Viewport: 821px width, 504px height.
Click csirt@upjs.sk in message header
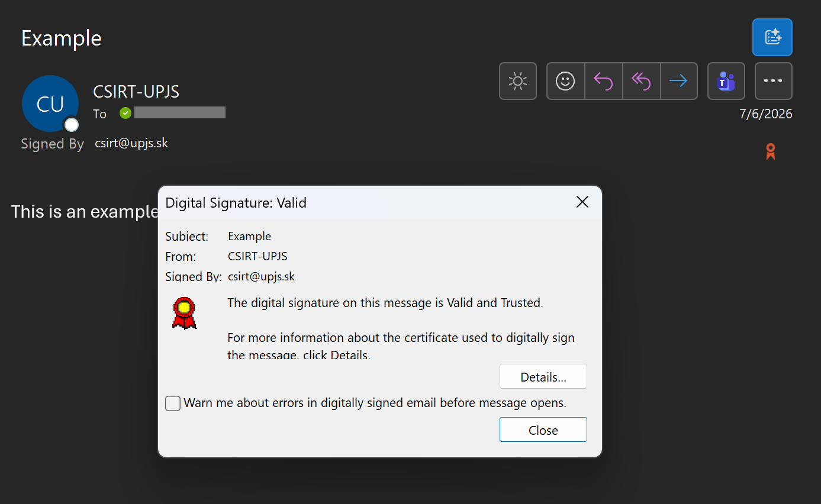tap(131, 143)
